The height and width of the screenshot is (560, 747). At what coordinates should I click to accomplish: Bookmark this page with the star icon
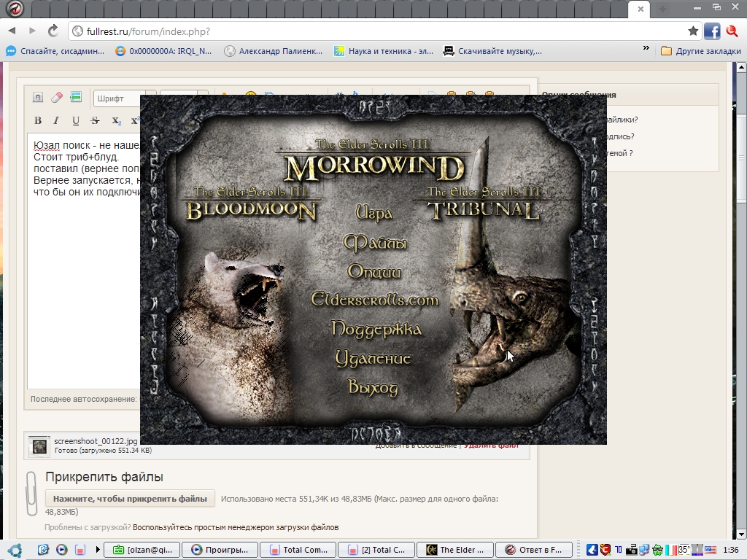[x=693, y=31]
